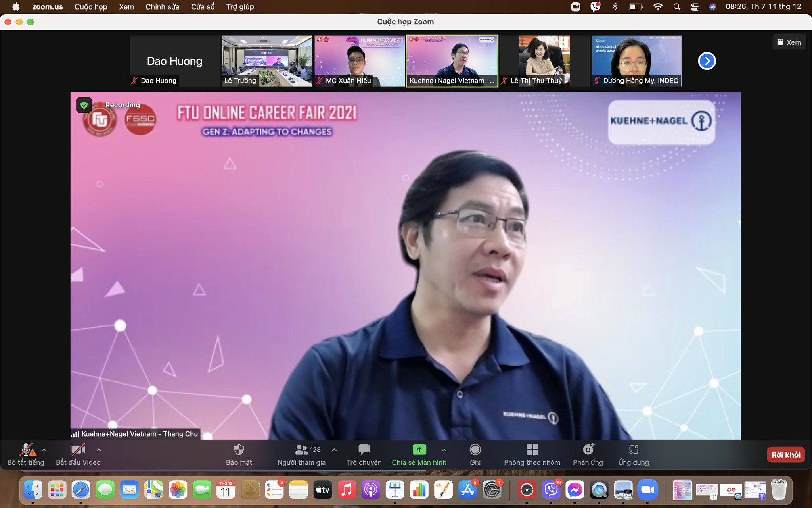Open the Trợ giúp menu

pyautogui.click(x=240, y=7)
